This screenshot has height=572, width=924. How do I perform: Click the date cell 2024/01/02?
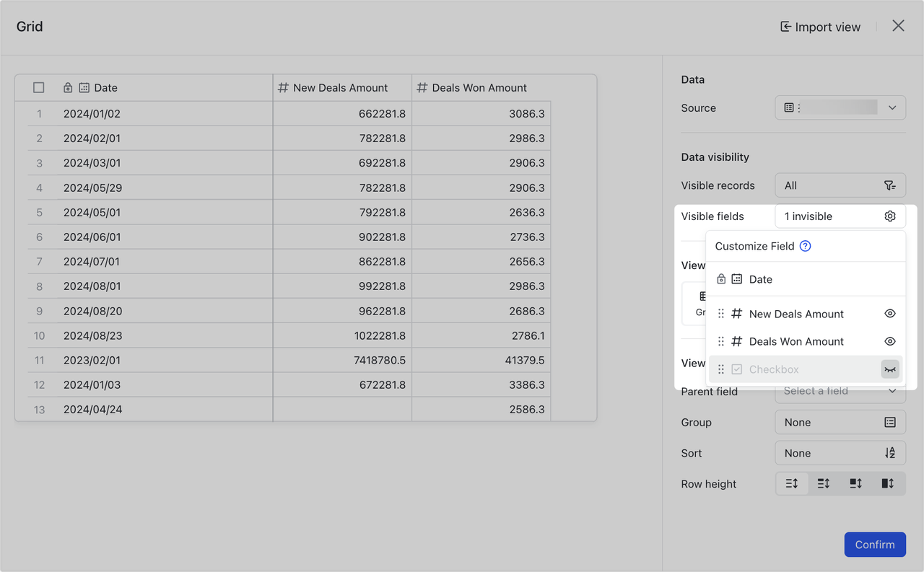coord(165,113)
